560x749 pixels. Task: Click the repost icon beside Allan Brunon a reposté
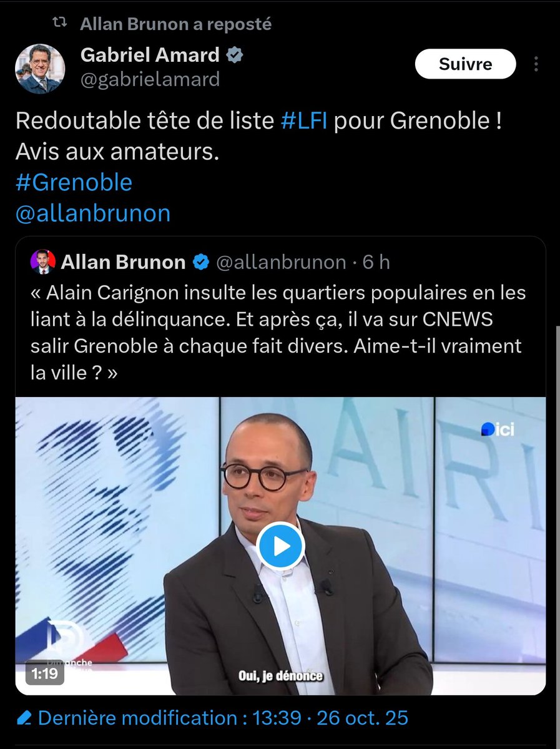(x=59, y=24)
